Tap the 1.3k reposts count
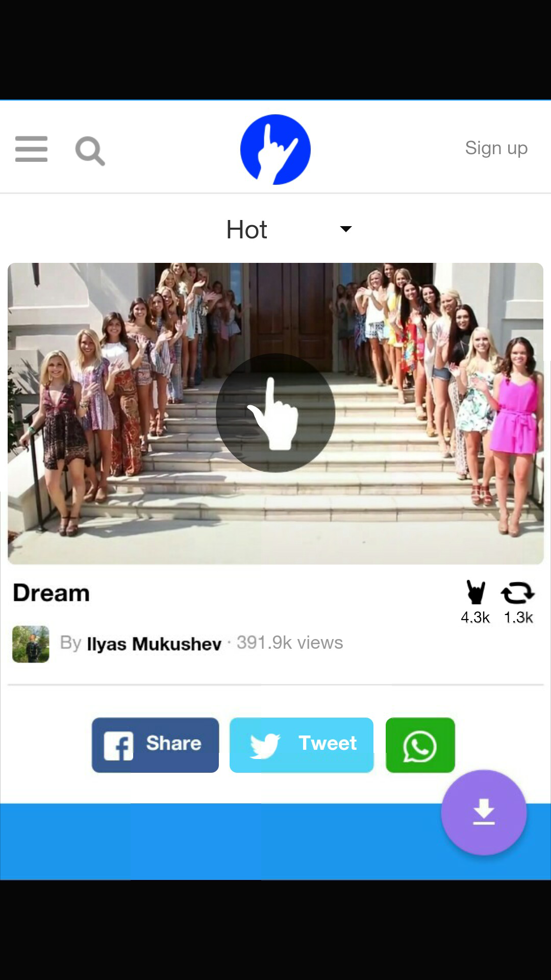Image resolution: width=551 pixels, height=980 pixels. click(518, 618)
